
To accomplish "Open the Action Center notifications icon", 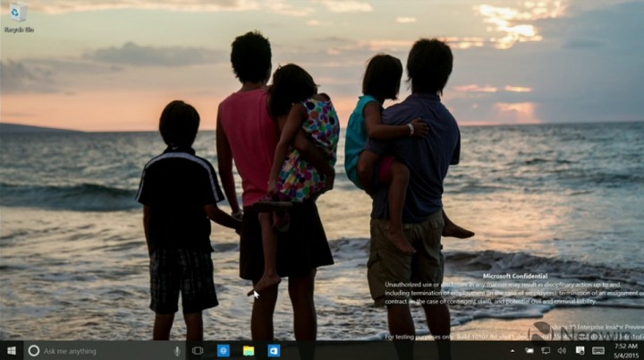I will tap(580, 350).
